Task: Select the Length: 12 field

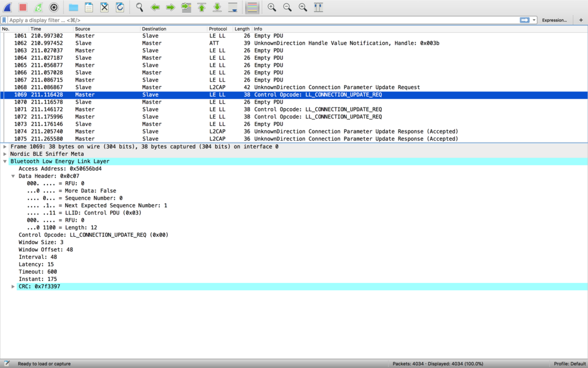Action: 62,228
